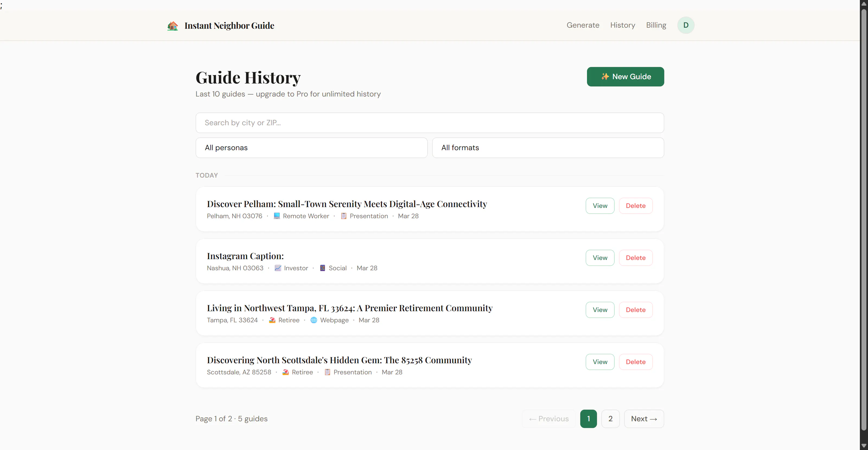Click the 'Webpage' format label
The width and height of the screenshot is (868, 450).
[334, 320]
